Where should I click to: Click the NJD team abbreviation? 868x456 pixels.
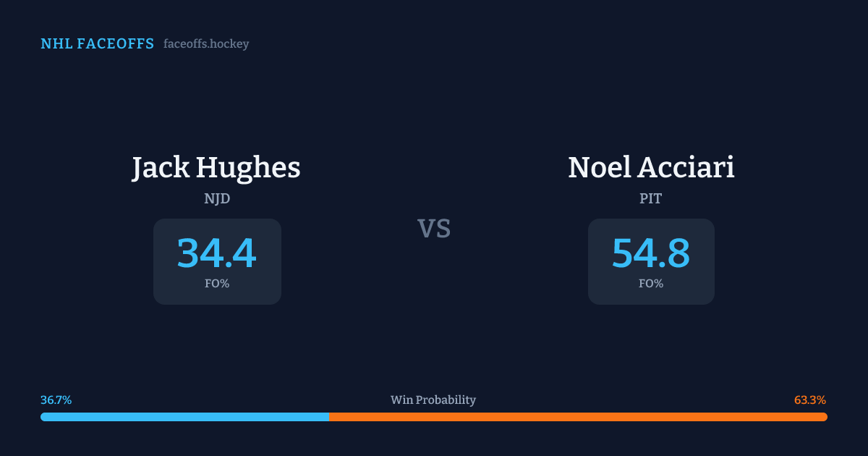click(x=217, y=198)
